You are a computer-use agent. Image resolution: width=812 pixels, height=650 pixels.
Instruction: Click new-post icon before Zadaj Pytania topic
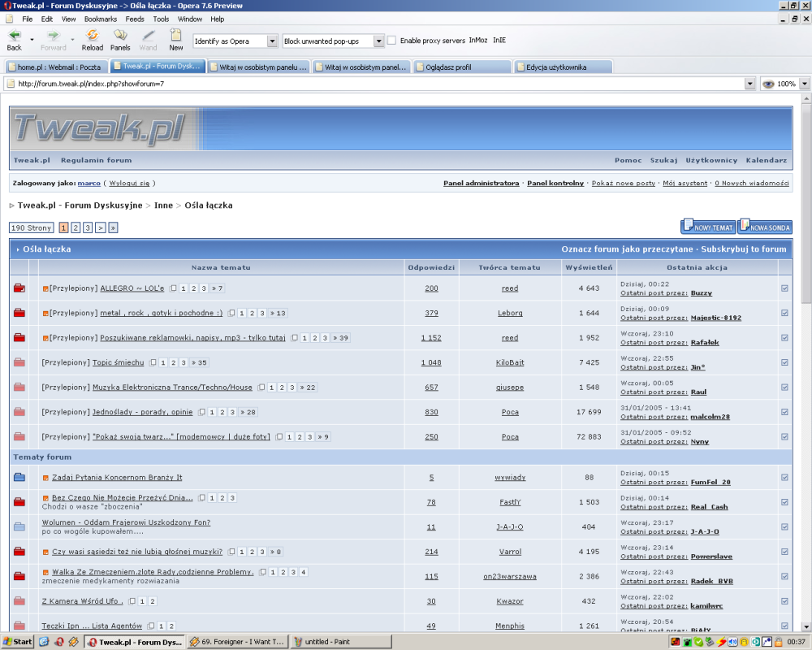[45, 478]
